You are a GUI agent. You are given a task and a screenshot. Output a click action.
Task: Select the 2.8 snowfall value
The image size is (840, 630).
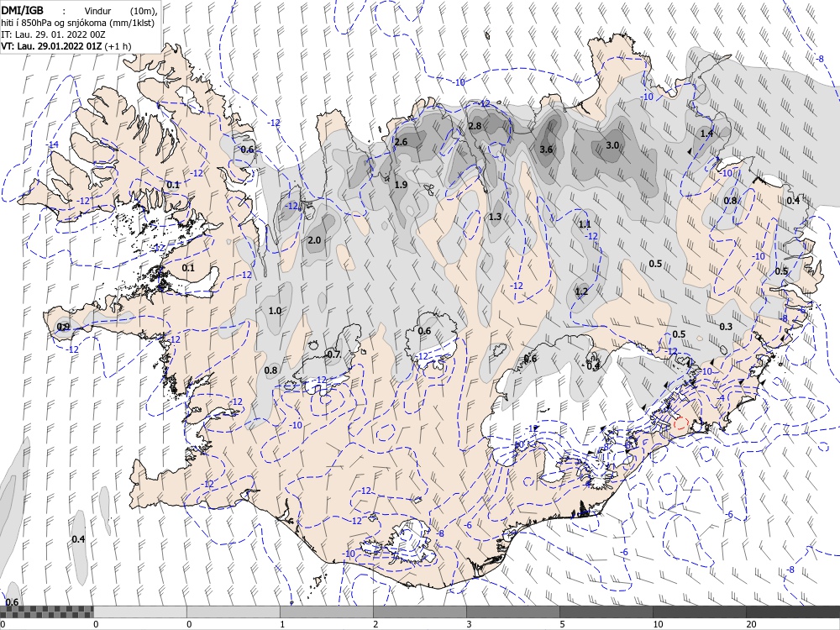[x=475, y=126]
